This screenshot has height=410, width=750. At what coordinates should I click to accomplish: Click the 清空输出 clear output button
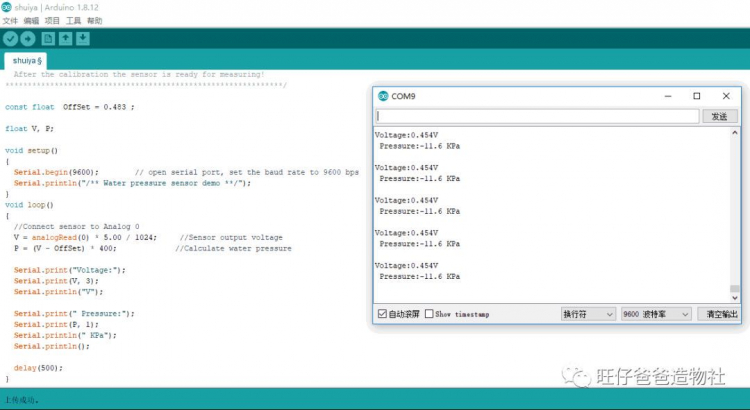coord(719,314)
